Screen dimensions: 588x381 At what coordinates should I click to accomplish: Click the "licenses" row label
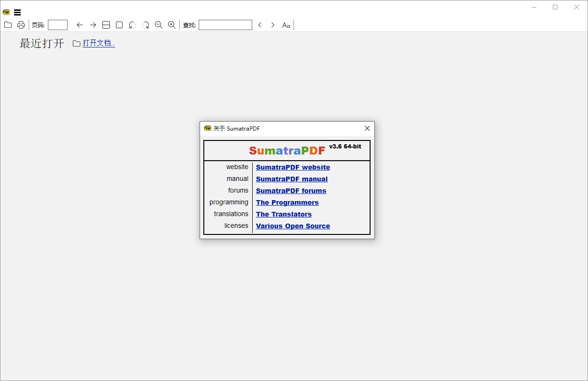coord(236,226)
